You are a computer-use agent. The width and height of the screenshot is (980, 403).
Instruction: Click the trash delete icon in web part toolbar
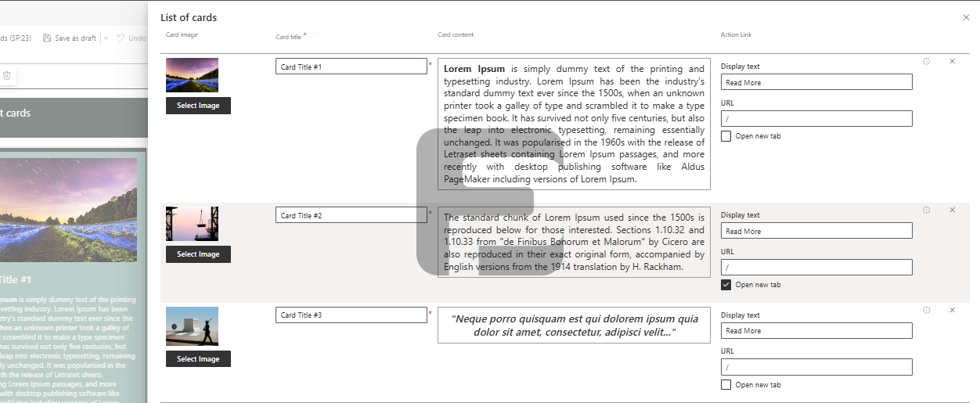point(7,76)
